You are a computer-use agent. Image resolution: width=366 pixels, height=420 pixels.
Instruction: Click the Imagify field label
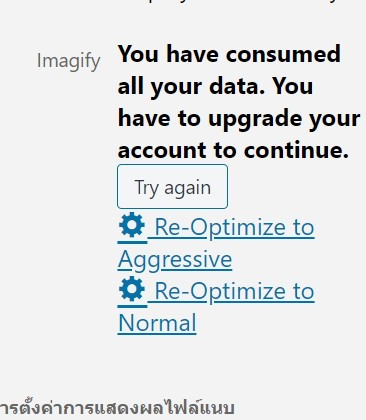pyautogui.click(x=68, y=61)
